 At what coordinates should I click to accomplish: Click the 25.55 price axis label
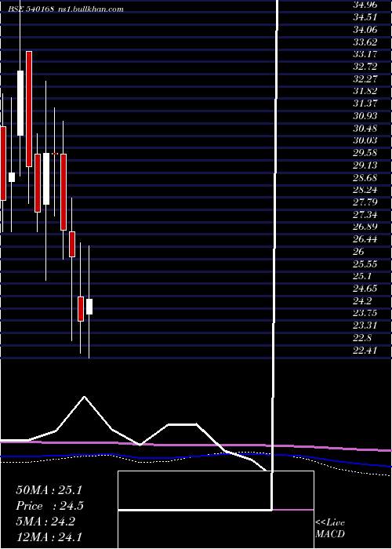(365, 264)
